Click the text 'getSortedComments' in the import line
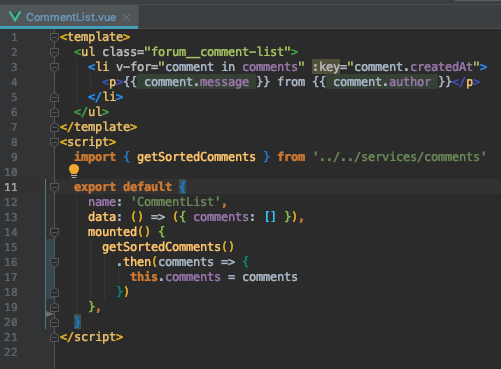Screen dimensions: 501x369 [x=196, y=157]
